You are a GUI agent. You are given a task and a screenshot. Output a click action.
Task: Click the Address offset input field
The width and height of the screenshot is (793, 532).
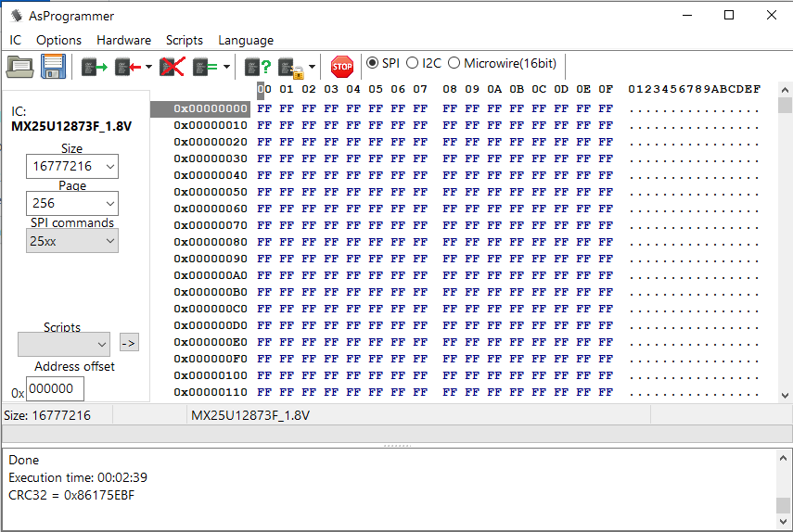pos(56,390)
